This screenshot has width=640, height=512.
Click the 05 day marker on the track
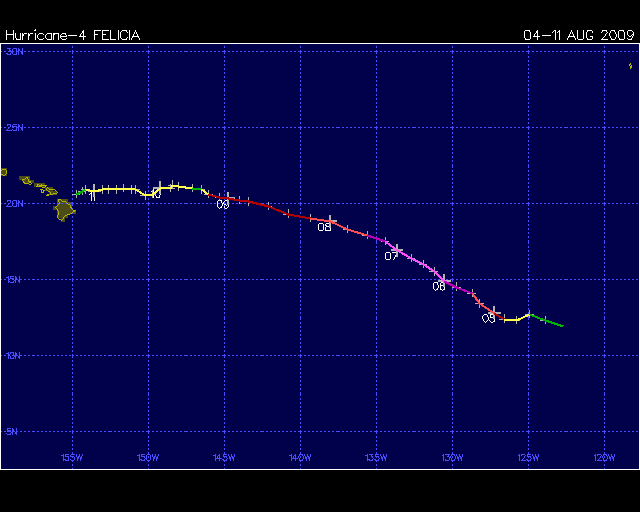489,318
